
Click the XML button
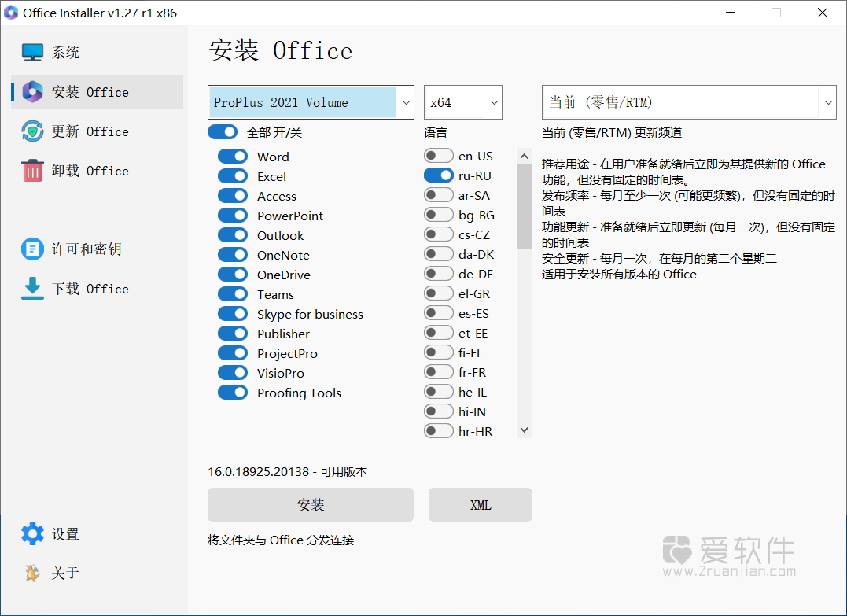pyautogui.click(x=481, y=505)
